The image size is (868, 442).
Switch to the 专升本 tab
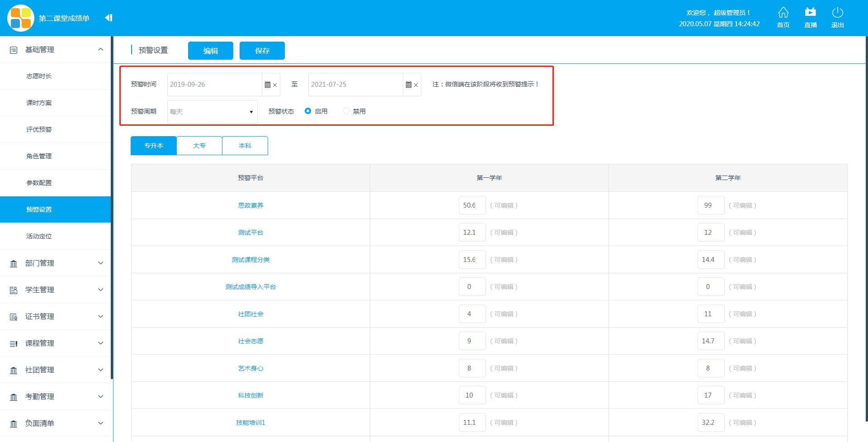(154, 146)
